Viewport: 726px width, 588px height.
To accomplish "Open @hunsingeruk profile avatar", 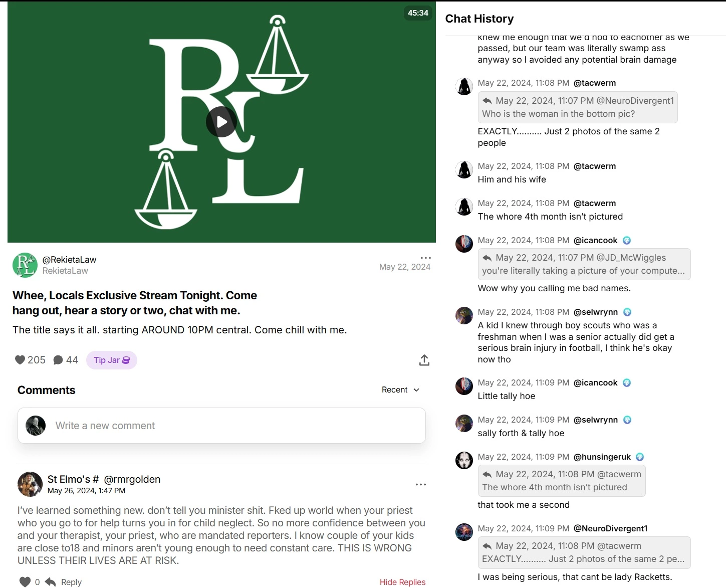I will [464, 460].
